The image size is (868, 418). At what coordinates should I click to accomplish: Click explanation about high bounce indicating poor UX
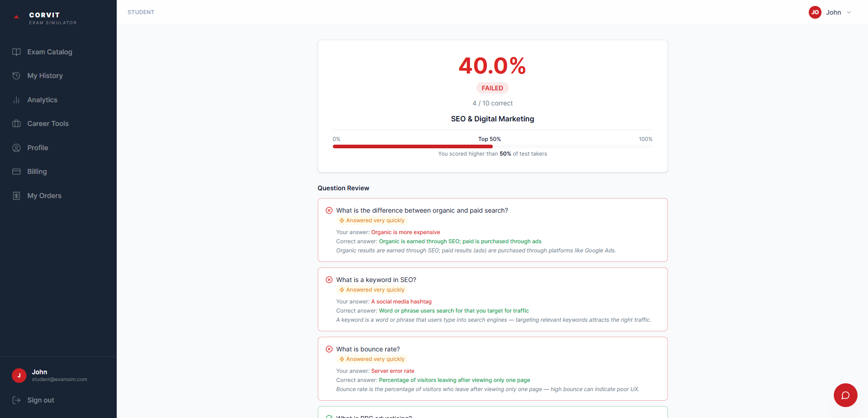coord(488,389)
